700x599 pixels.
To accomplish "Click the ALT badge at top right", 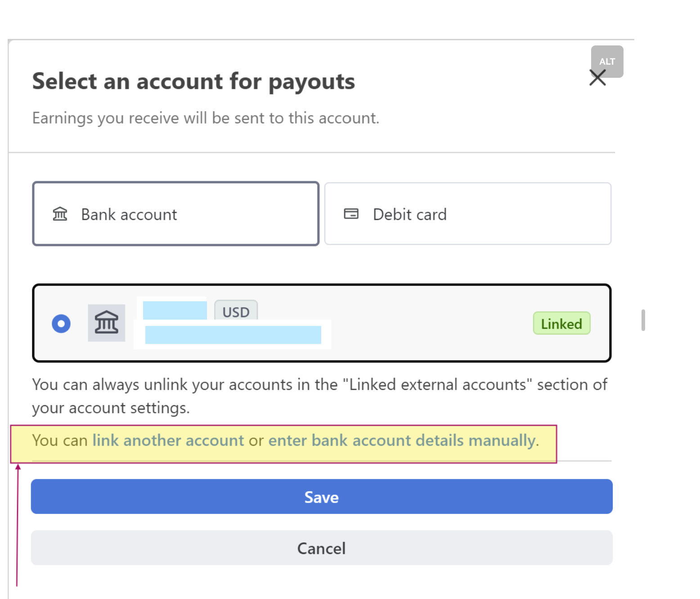I will [x=607, y=61].
